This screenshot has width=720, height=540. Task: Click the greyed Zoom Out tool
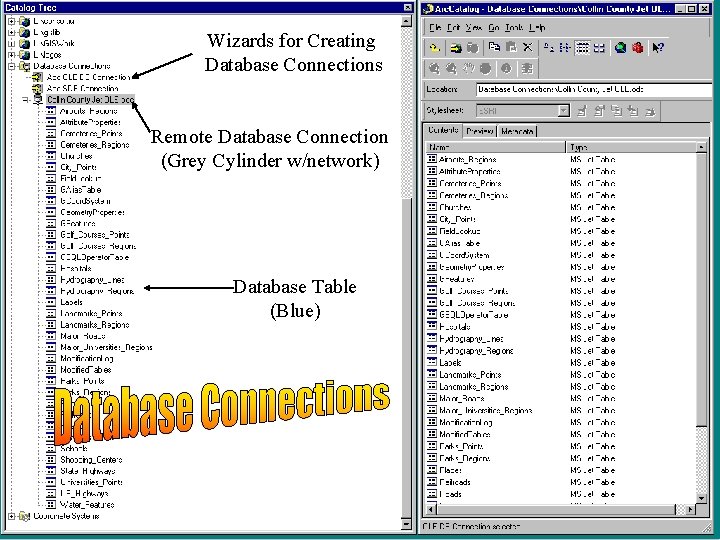coord(451,68)
